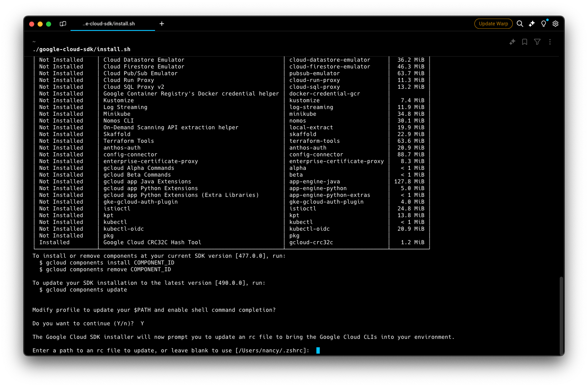Screen dimensions: 588x387
Task: Open Warp AI sparkles icon in title bar
Action: [532, 24]
